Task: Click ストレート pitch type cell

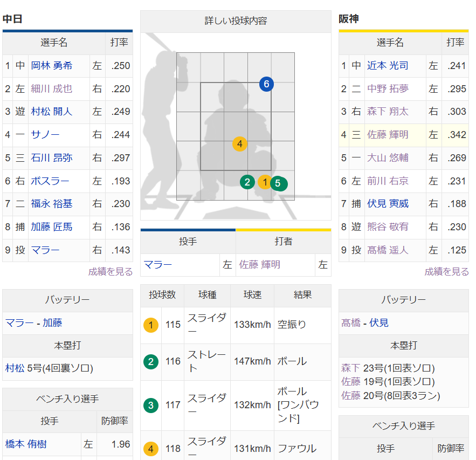Action: coord(207,362)
